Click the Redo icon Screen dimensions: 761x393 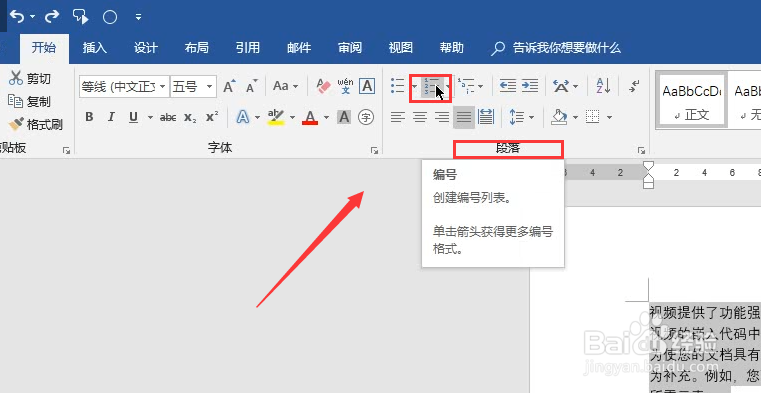(x=51, y=17)
